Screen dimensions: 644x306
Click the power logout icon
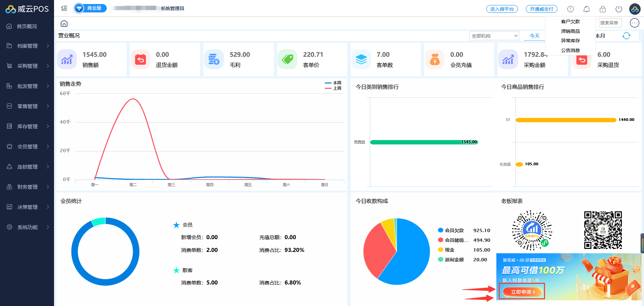click(x=618, y=9)
